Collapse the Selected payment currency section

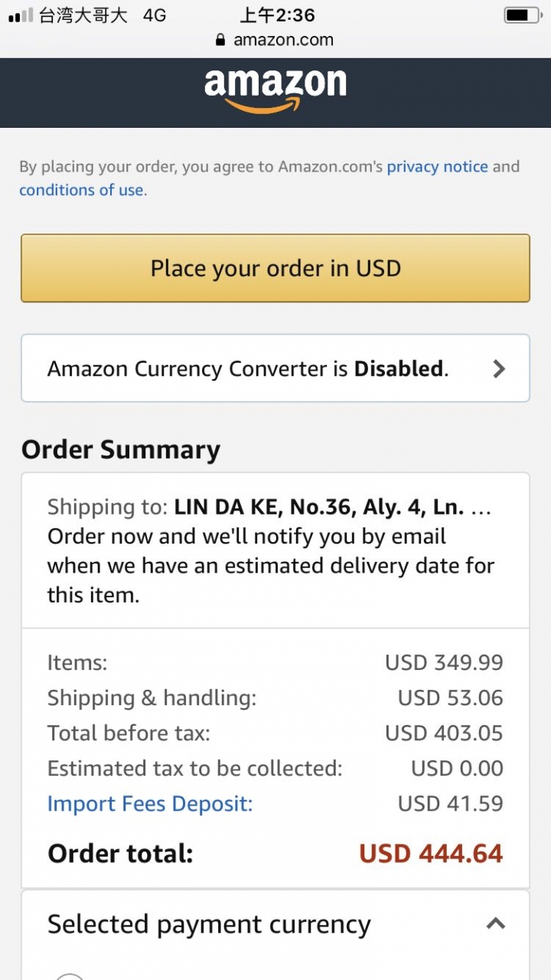(496, 923)
